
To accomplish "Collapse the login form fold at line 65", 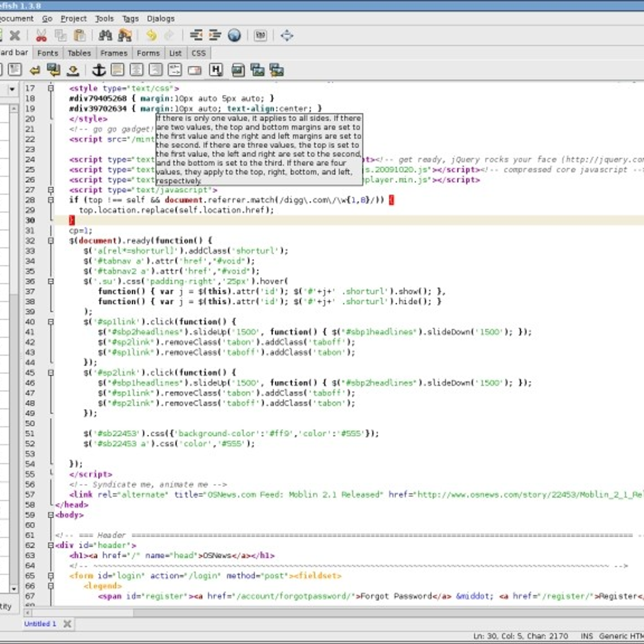I will point(51,576).
